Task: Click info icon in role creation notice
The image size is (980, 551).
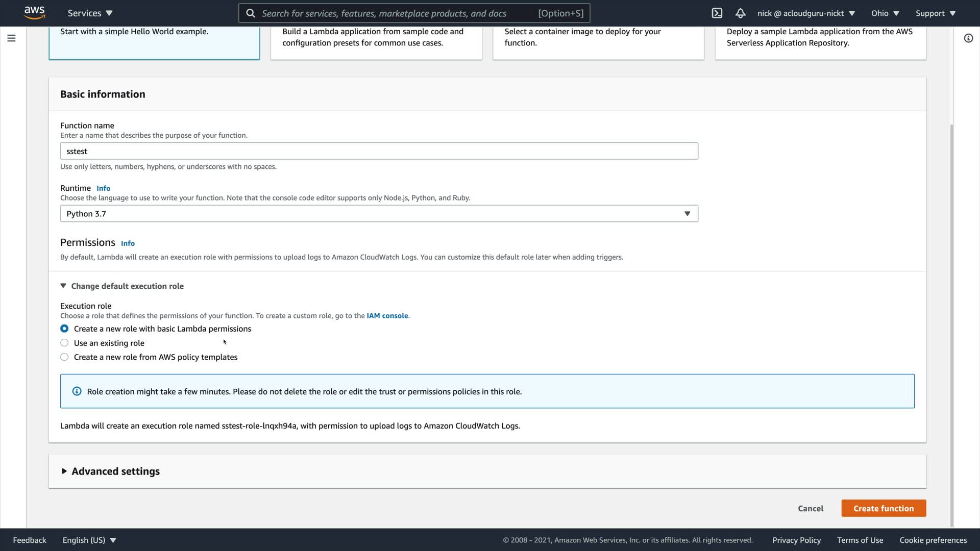Action: coord(77,391)
